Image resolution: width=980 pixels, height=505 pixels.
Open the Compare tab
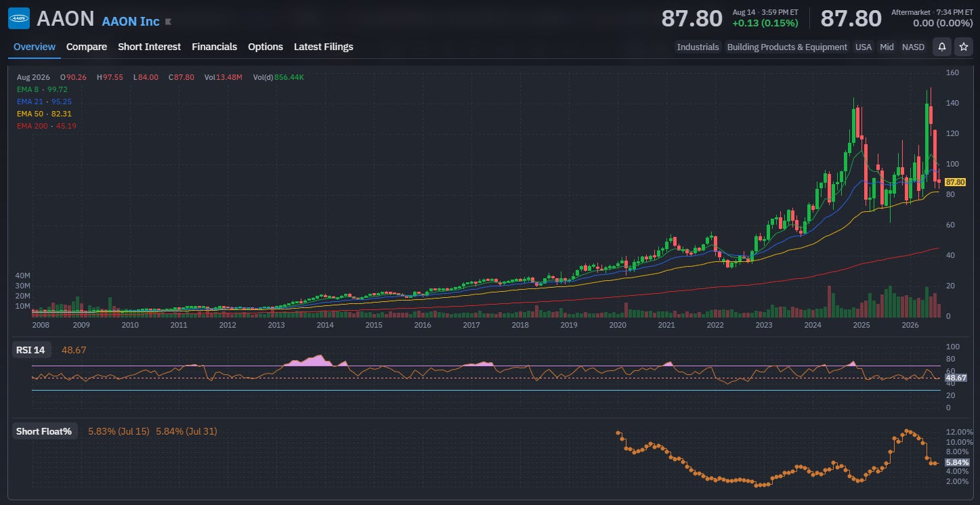coord(87,47)
